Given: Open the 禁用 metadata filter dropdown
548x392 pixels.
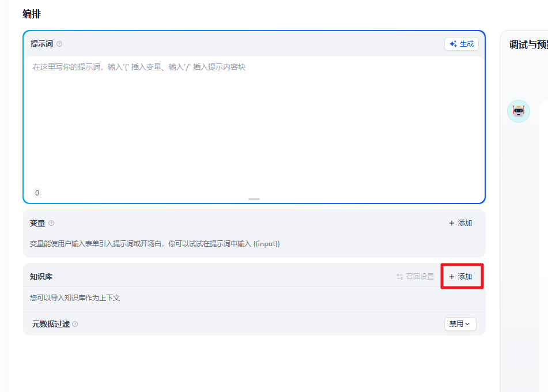Looking at the screenshot, I should point(460,324).
